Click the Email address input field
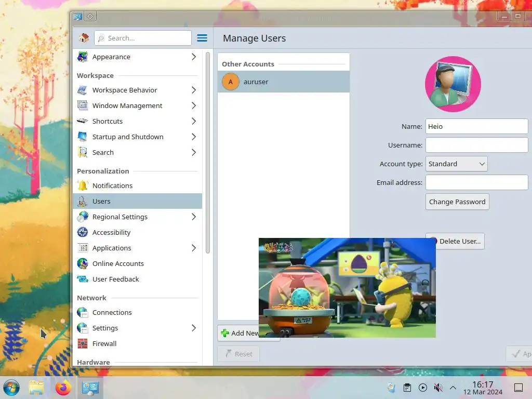 [x=476, y=182]
